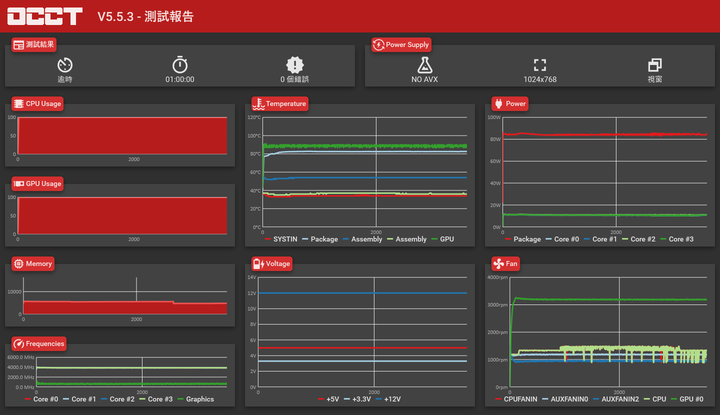
Task: Click the 測試結果 panel badge icon
Action: point(18,45)
